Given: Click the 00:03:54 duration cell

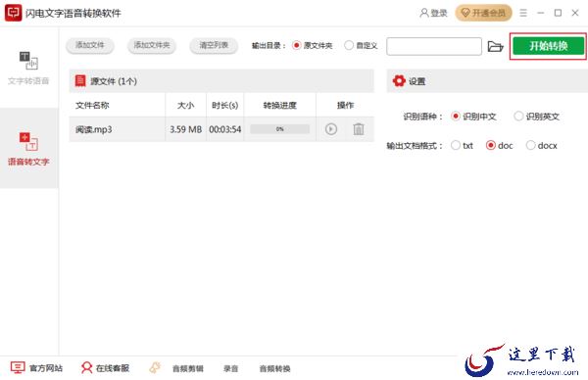Looking at the screenshot, I should pos(225,129).
